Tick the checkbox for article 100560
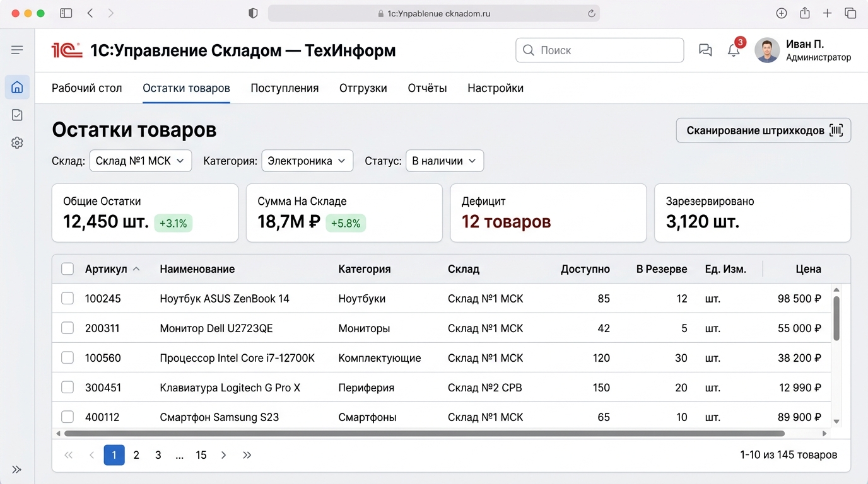 67,358
